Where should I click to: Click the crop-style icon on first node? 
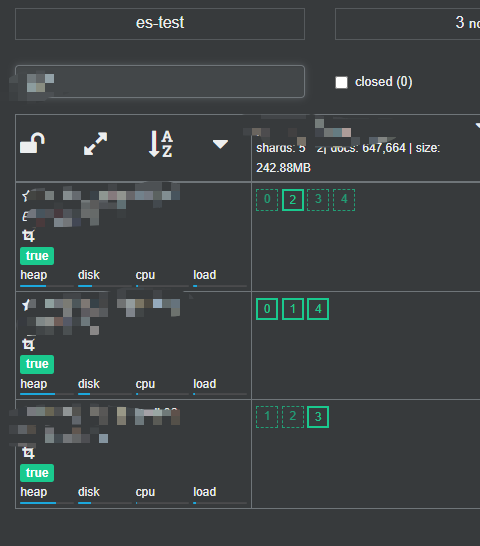pos(29,236)
